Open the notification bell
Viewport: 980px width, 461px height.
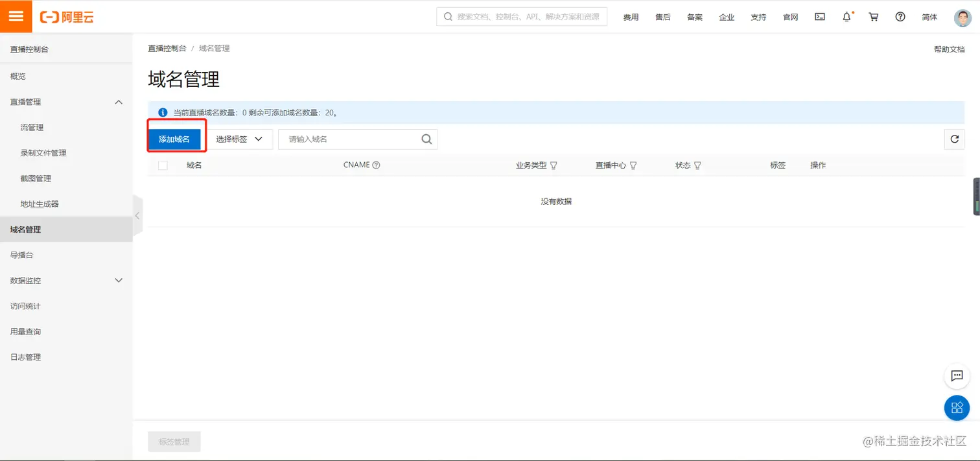tap(846, 17)
